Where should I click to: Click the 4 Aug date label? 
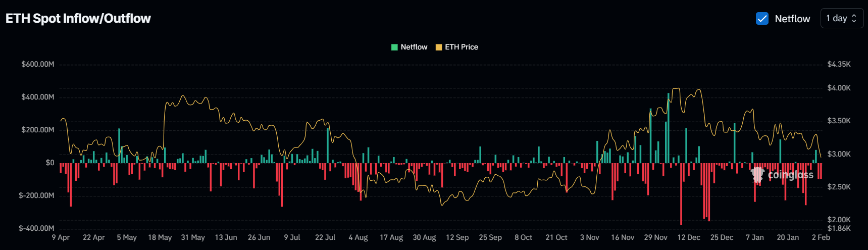tap(358, 237)
